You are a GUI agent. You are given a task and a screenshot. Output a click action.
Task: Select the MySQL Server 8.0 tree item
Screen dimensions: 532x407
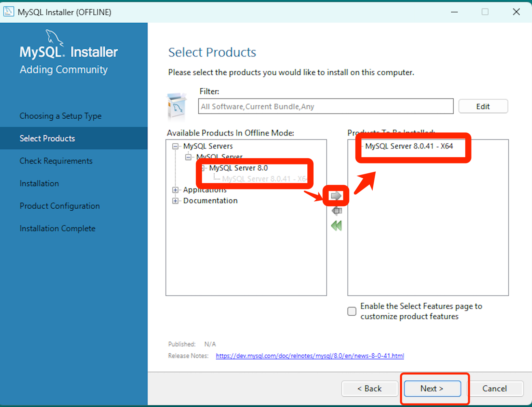(238, 168)
